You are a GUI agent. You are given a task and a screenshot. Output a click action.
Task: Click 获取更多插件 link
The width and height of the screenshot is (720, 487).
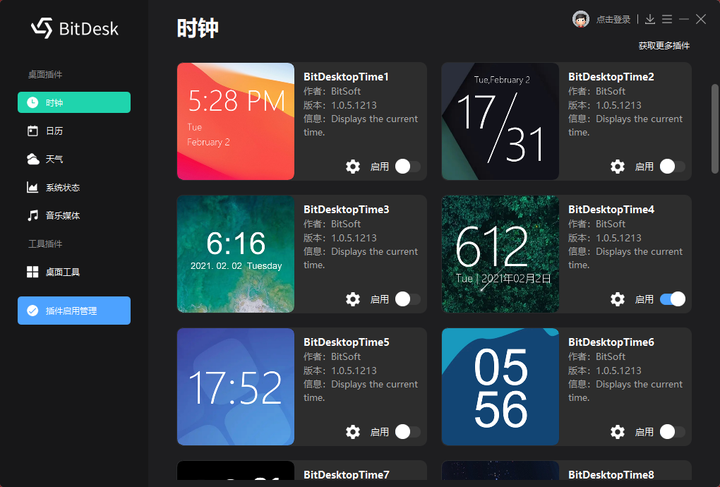click(664, 45)
